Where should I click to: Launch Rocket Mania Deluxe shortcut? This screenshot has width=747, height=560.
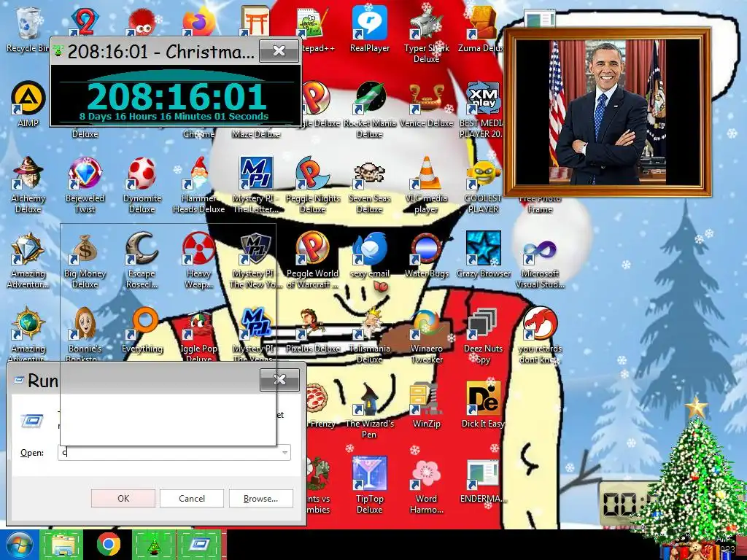[x=370, y=109]
